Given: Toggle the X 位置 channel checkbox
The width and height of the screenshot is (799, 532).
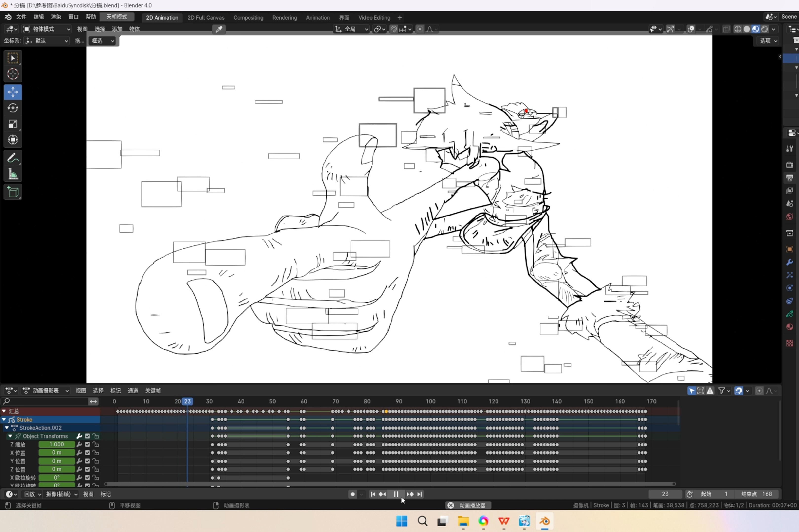Looking at the screenshot, I should click(x=88, y=453).
